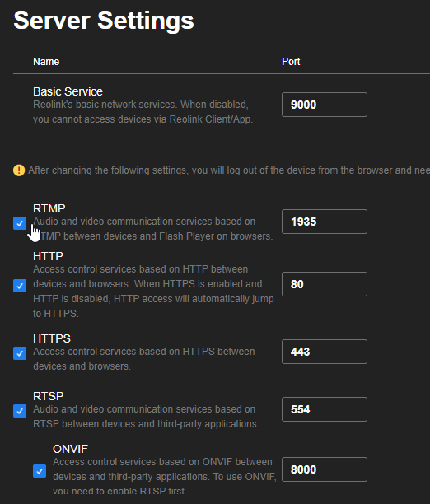Uncheck the HTTP service checkbox

click(20, 286)
